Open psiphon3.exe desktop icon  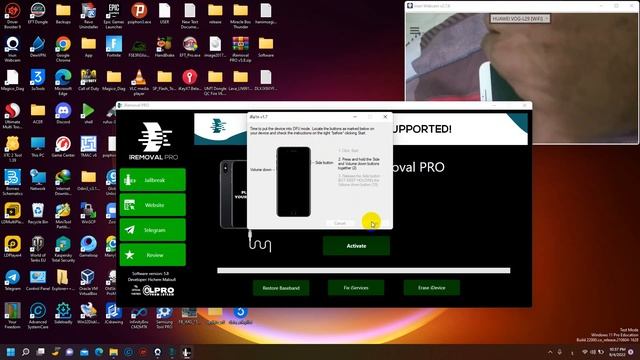pyautogui.click(x=139, y=13)
